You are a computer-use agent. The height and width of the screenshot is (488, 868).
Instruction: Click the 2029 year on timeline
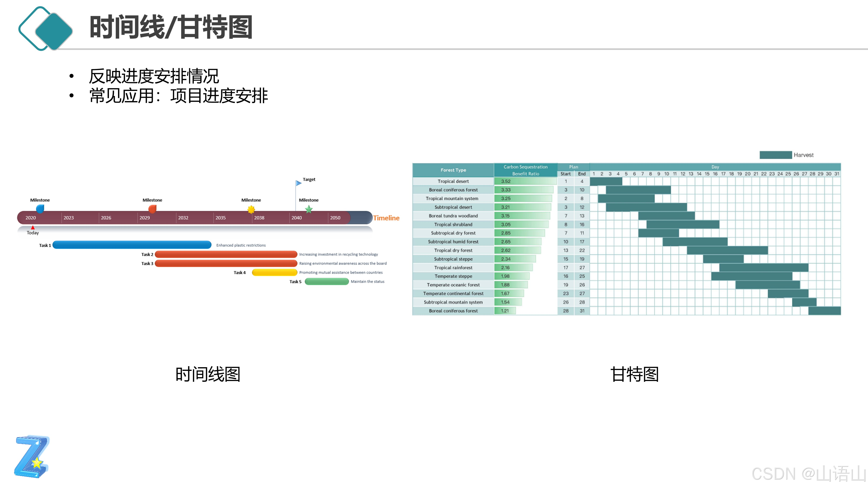[145, 218]
